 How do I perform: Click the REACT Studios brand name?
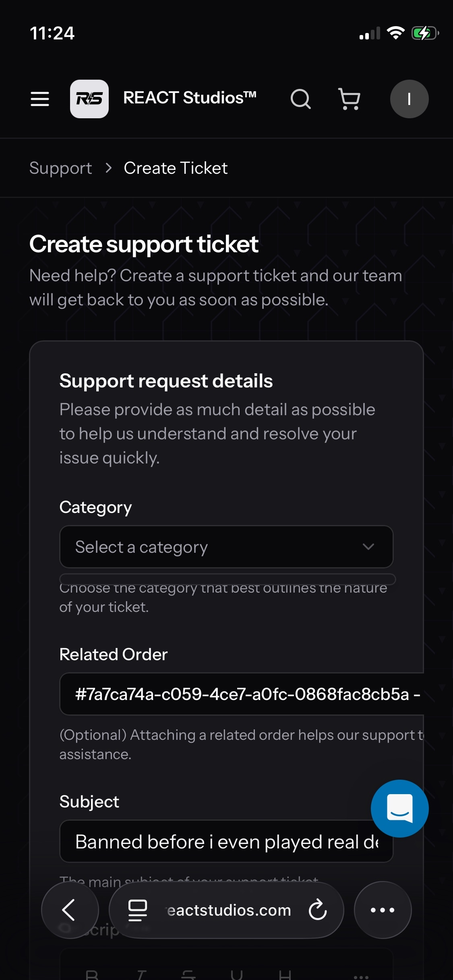point(190,98)
